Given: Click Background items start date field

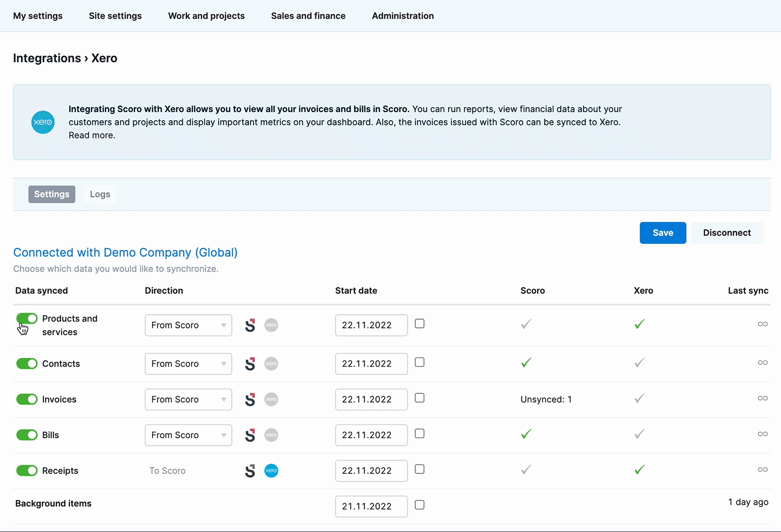Looking at the screenshot, I should tap(372, 506).
